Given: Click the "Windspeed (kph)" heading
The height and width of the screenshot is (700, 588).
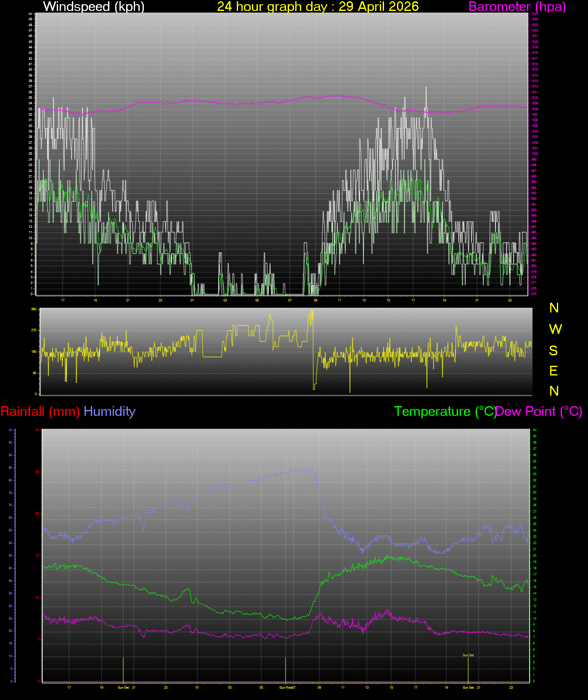Looking at the screenshot, I should 94,7.
